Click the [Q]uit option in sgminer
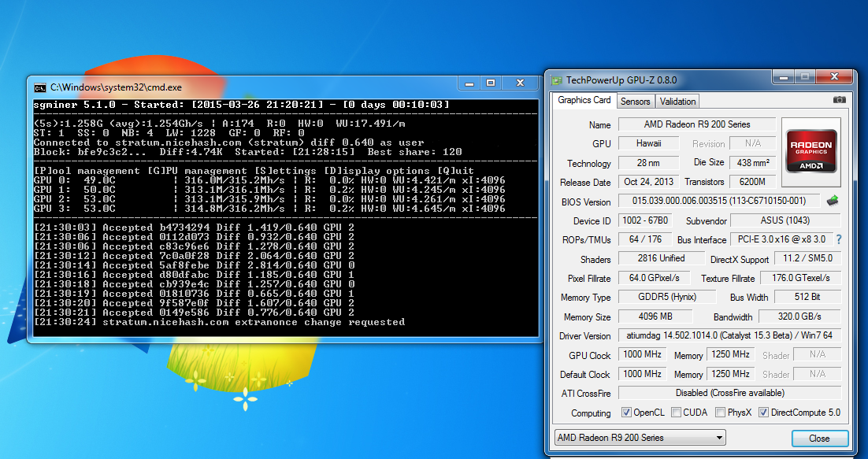Screen dimensions: 868x459 tap(455, 171)
